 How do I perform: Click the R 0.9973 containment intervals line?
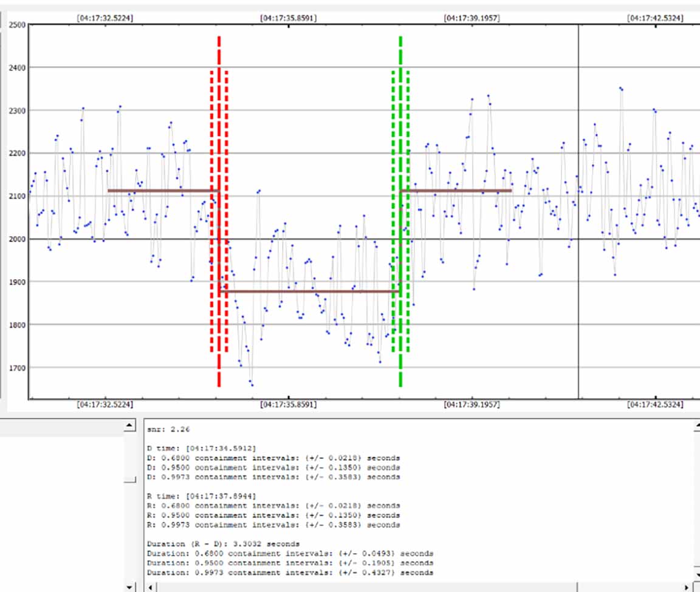(273, 525)
